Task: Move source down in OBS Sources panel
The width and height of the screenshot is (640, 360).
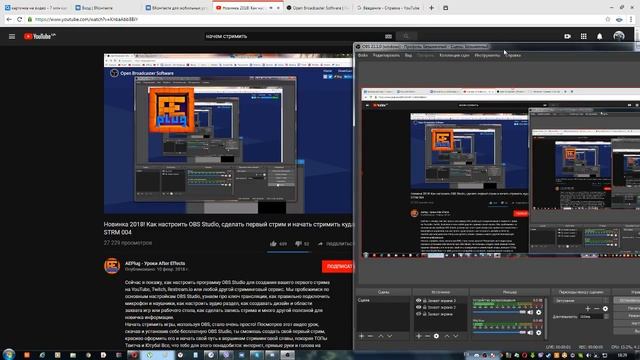Action: (x=456, y=336)
